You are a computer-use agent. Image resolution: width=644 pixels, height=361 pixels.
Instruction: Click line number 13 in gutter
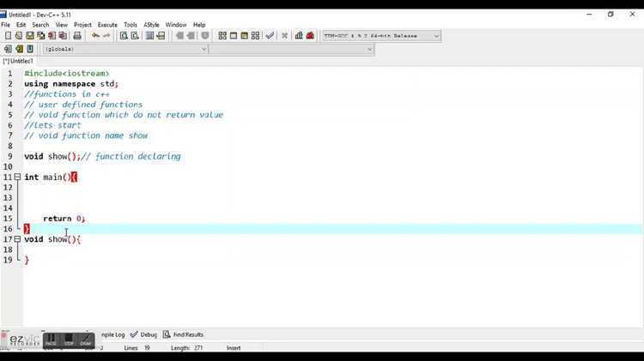(x=8, y=198)
